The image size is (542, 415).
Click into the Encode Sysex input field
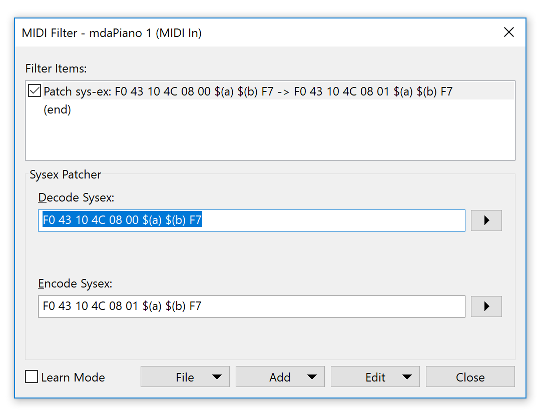click(x=252, y=306)
